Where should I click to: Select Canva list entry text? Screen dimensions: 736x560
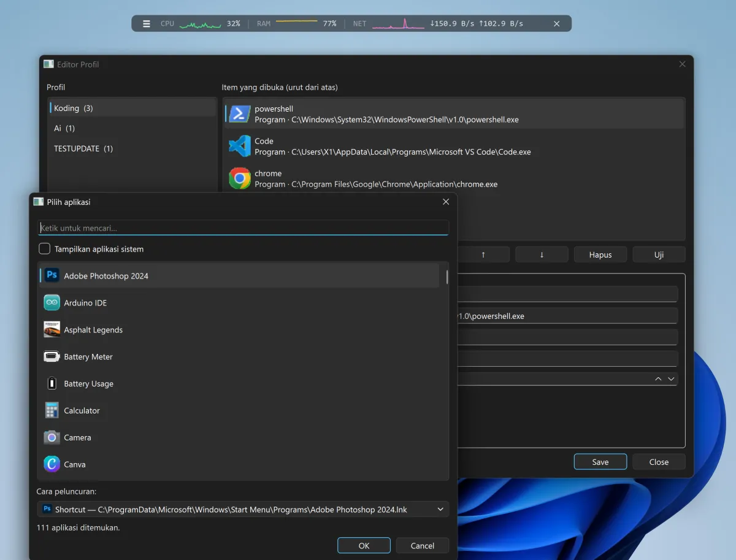tap(75, 464)
